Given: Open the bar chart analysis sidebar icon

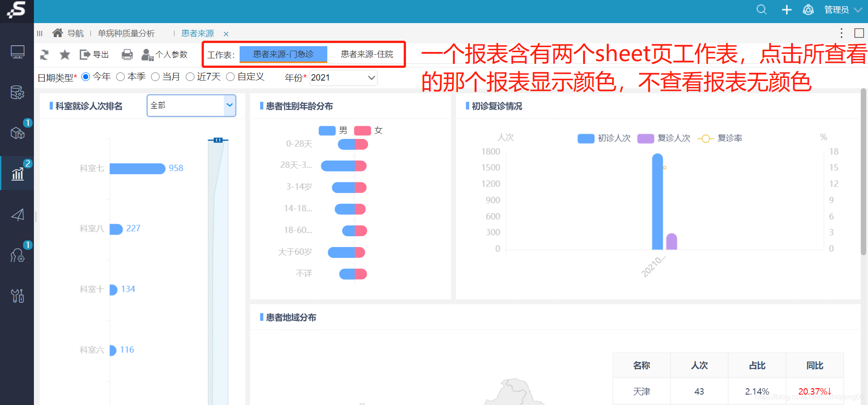Looking at the screenshot, I should tap(18, 174).
